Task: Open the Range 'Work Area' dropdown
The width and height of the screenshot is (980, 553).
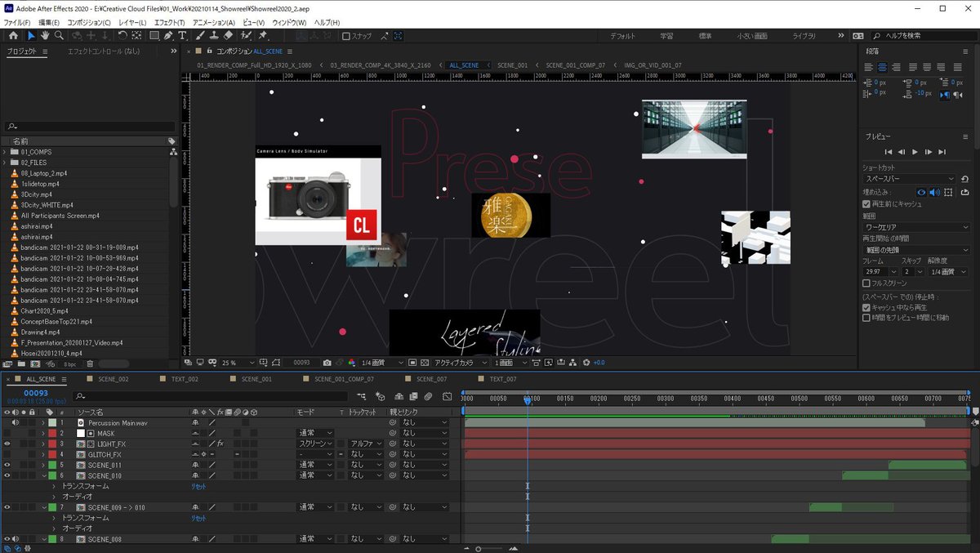Action: coord(915,227)
